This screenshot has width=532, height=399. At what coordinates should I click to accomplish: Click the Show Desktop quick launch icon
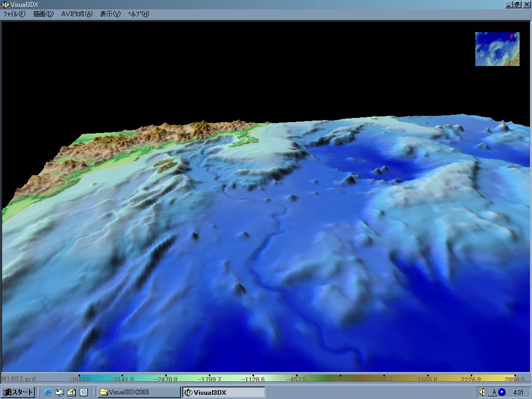[x=60, y=392]
